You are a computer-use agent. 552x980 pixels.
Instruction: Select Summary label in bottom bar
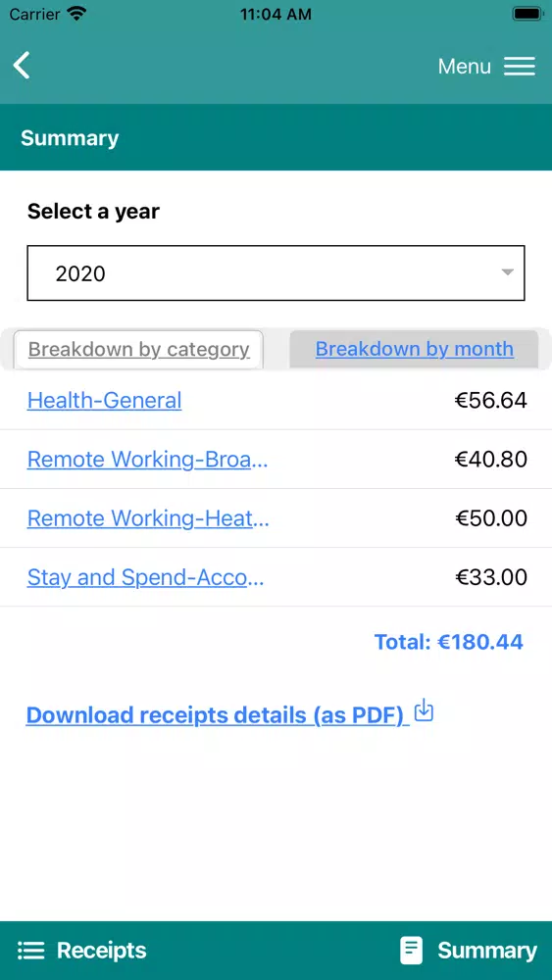tap(487, 951)
